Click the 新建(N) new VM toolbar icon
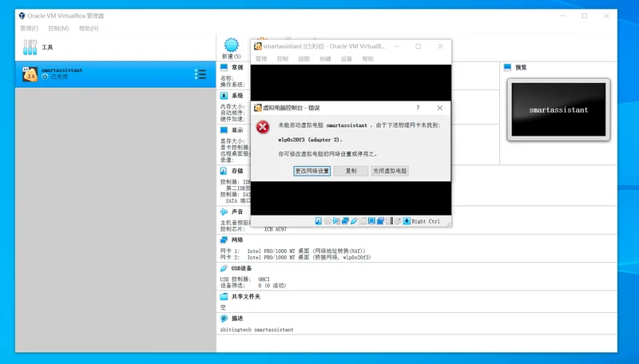Viewport: 639px width, 364px height. point(232,48)
